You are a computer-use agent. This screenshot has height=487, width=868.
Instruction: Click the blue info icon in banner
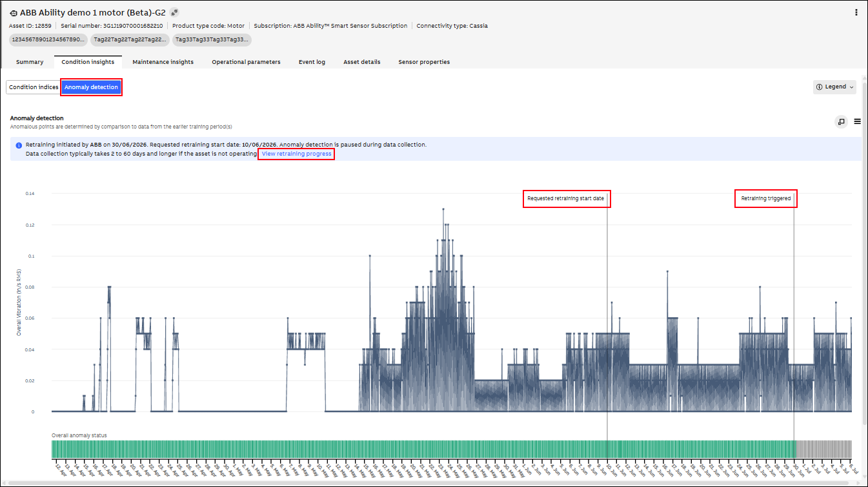[x=19, y=145]
